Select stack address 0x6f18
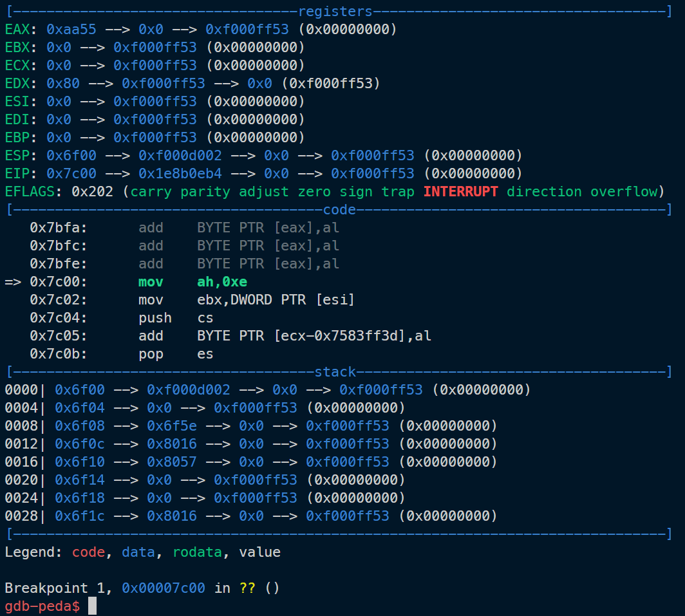Image resolution: width=685 pixels, height=616 pixels. (80, 498)
